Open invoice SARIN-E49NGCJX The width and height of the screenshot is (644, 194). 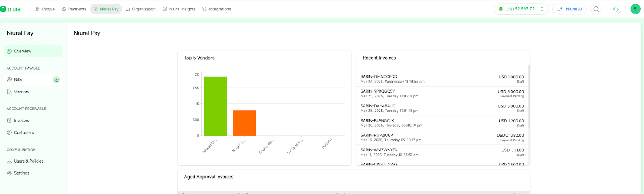coord(442,123)
